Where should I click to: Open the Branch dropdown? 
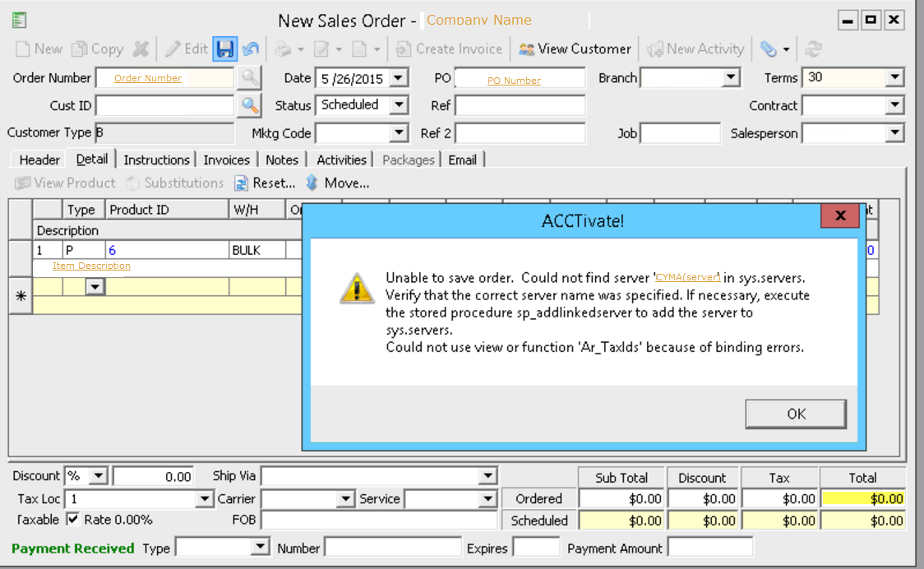(x=731, y=77)
